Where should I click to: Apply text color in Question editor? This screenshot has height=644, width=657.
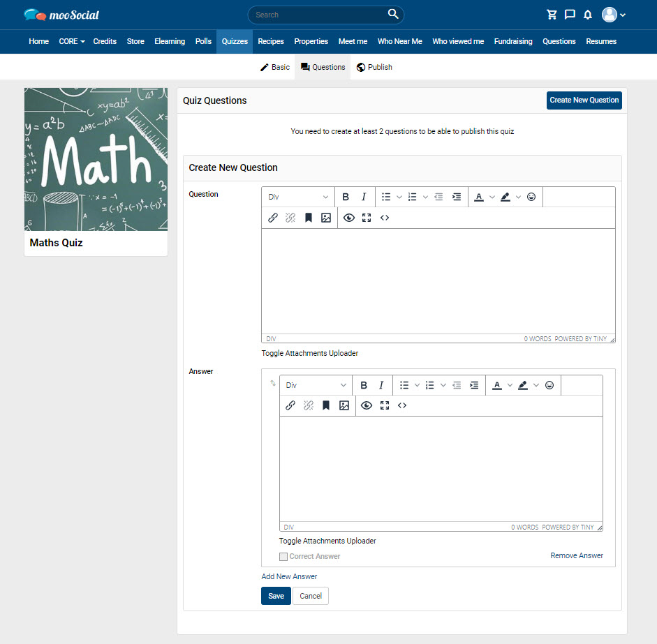(479, 197)
